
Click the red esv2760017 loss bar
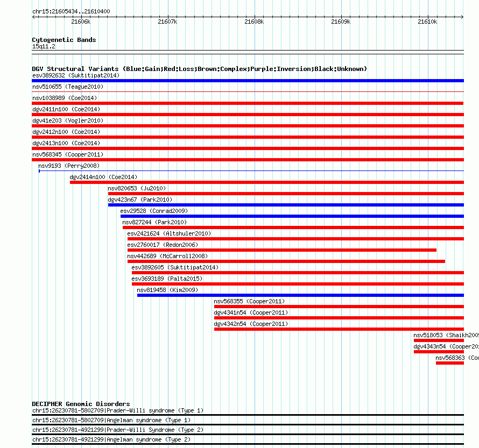282,250
